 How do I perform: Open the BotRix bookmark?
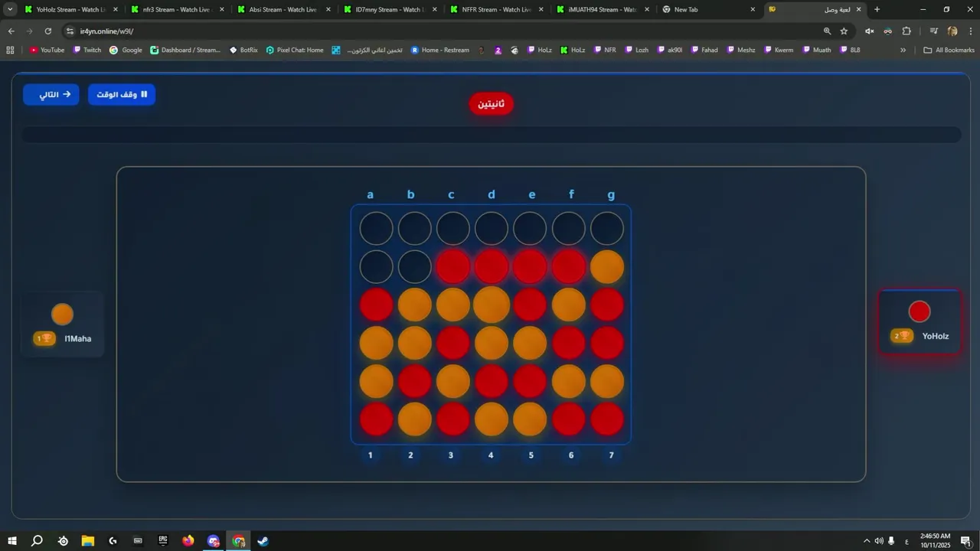[x=243, y=50]
